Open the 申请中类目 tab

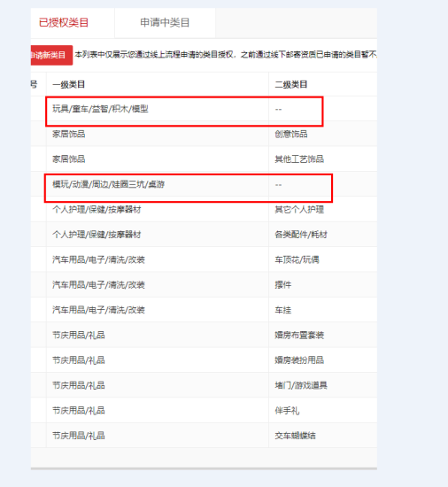pyautogui.click(x=165, y=23)
